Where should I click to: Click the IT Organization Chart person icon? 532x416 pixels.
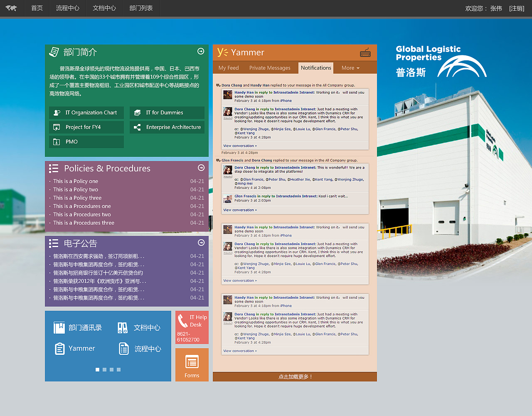(x=57, y=113)
